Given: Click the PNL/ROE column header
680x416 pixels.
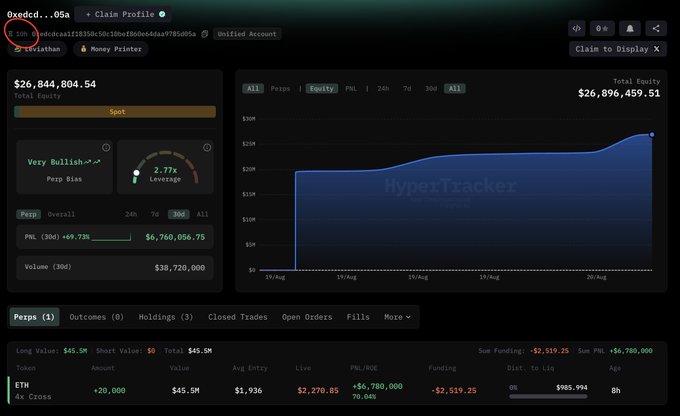Looking at the screenshot, I should 363,368.
